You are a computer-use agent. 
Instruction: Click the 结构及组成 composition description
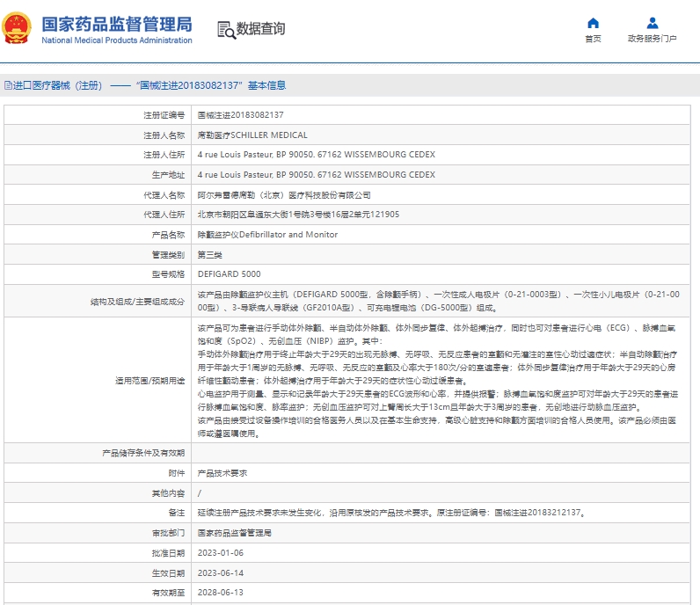[x=439, y=301]
